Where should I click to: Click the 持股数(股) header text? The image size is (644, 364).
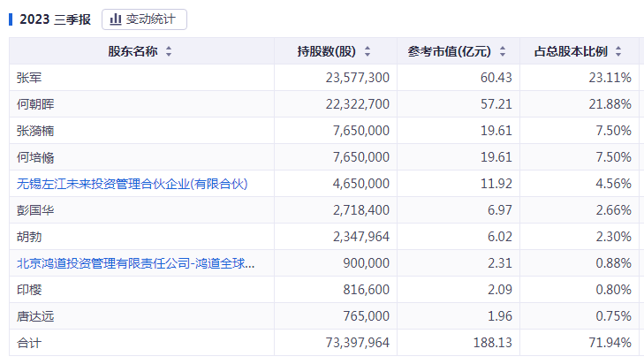tap(327, 51)
